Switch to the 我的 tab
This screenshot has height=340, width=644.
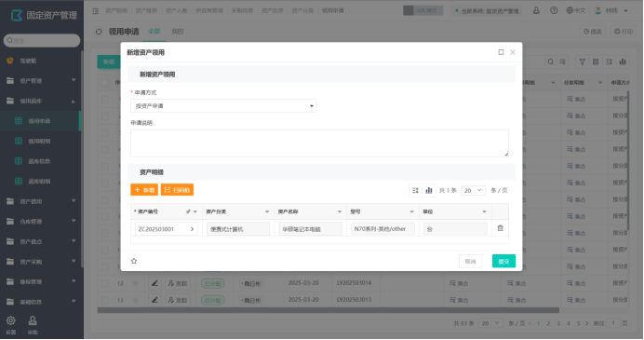click(x=177, y=32)
